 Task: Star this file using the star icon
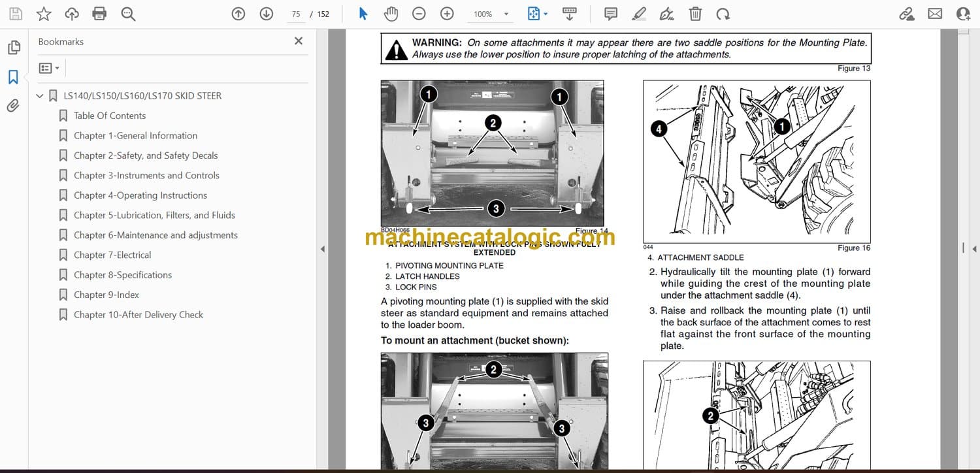[44, 14]
